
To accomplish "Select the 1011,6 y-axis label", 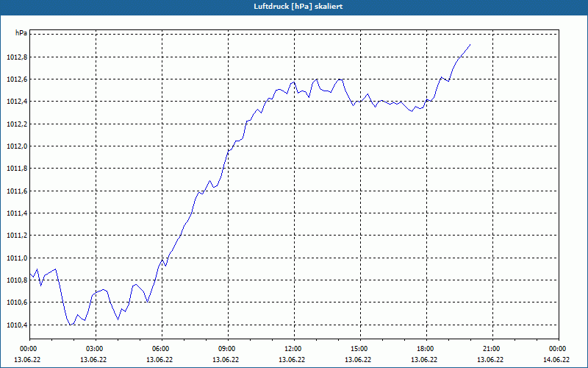I will point(17,191).
